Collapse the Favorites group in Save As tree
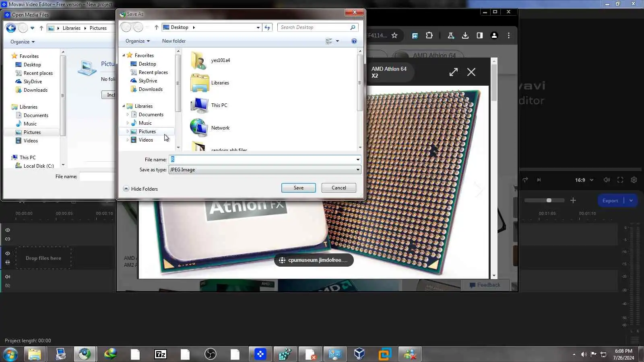Image resolution: width=644 pixels, height=362 pixels. coord(124,56)
